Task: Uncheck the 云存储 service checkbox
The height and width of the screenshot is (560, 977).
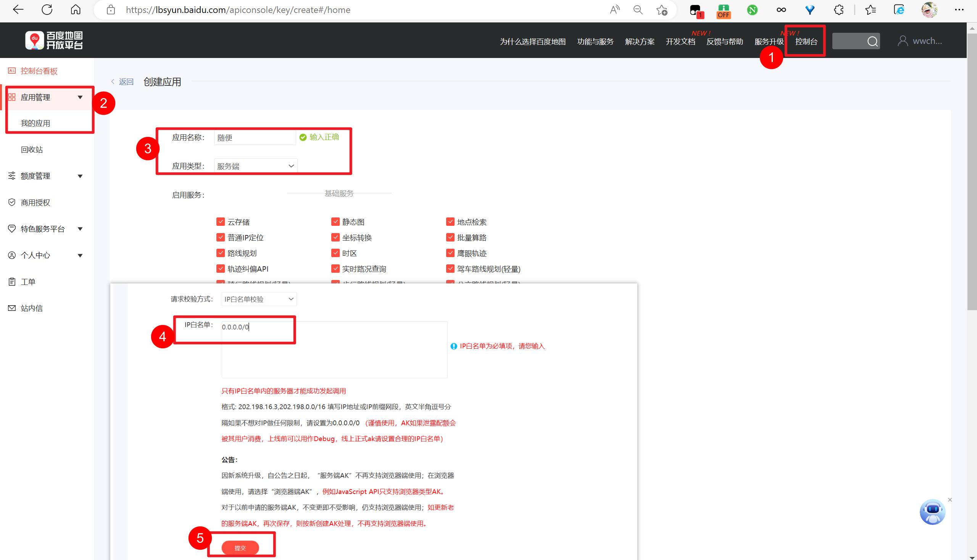Action: [221, 221]
